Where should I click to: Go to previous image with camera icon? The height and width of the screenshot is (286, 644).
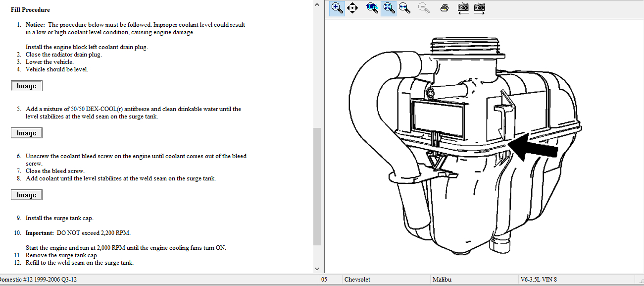pos(463,8)
